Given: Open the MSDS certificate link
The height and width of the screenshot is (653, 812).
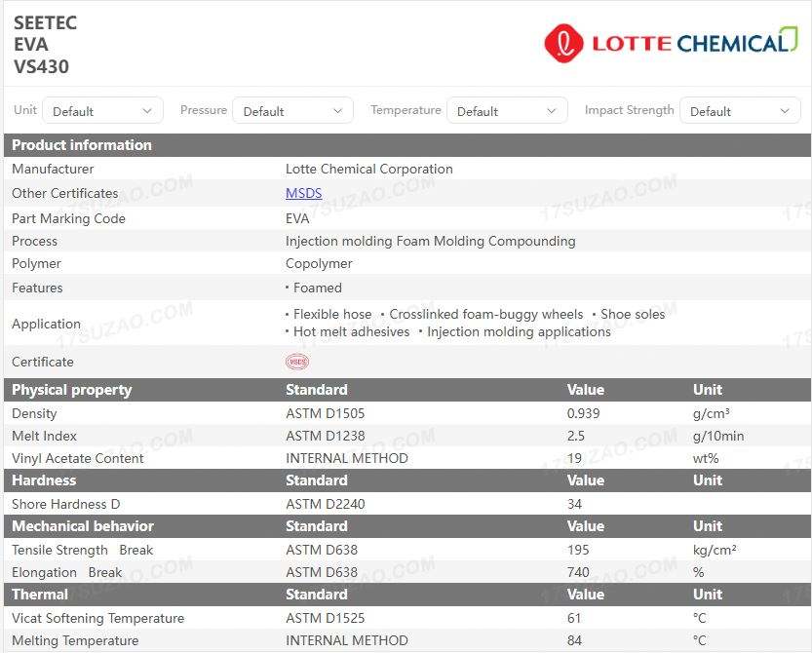Looking at the screenshot, I should coord(303,193).
